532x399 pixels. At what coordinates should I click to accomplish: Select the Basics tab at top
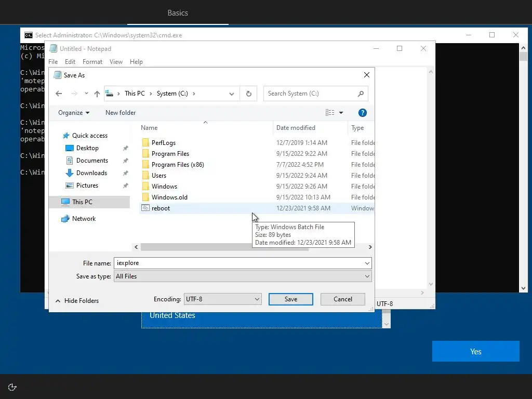click(178, 13)
